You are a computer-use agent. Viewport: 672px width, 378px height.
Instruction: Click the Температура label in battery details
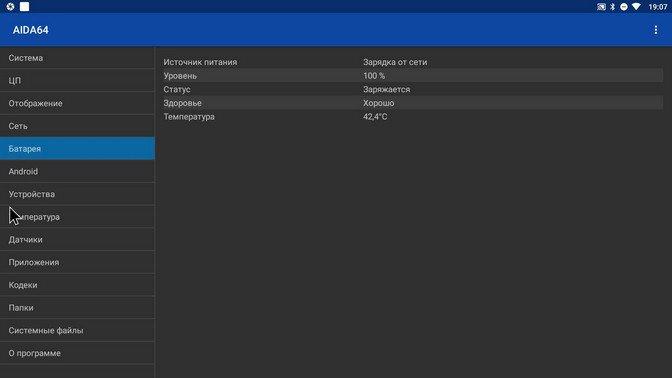click(x=189, y=117)
